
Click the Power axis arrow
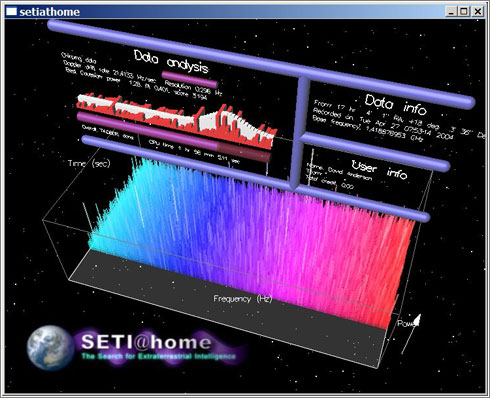coord(411,334)
